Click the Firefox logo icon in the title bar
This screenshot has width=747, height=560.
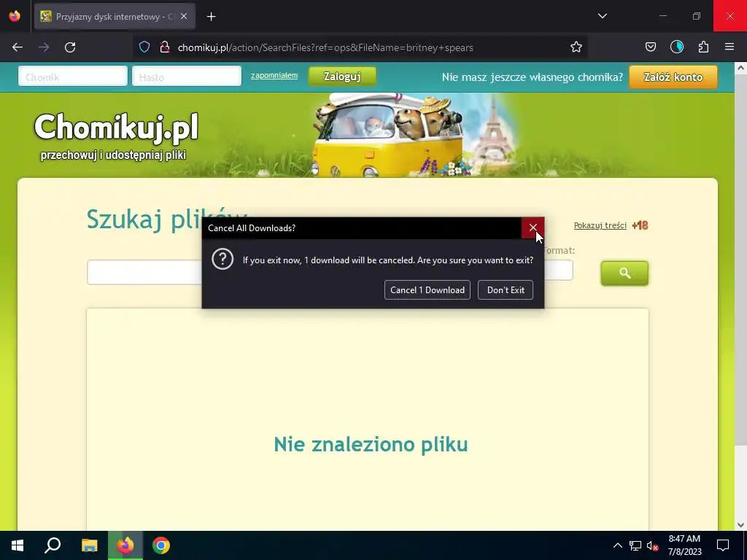(x=15, y=16)
